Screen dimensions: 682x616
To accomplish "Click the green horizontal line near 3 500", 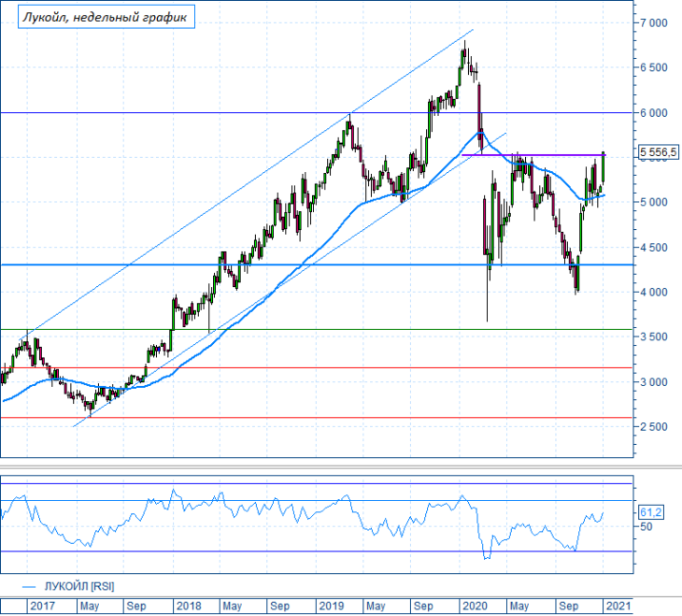I will click(316, 330).
